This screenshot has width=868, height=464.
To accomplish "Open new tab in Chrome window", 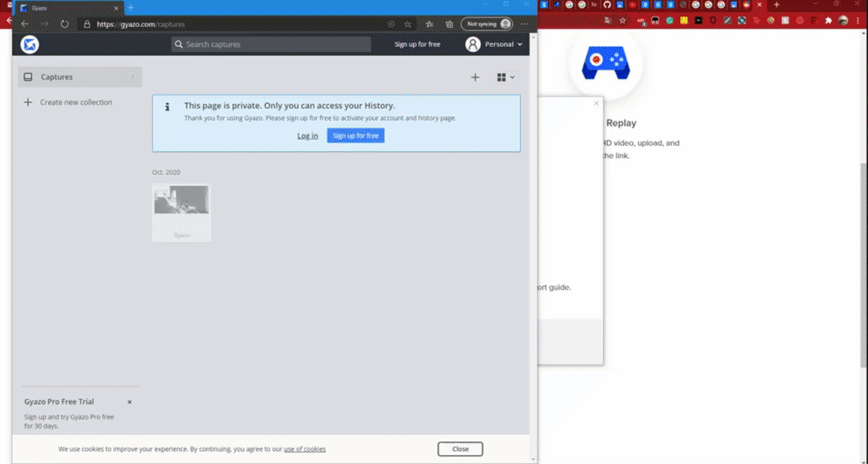I will click(777, 4).
